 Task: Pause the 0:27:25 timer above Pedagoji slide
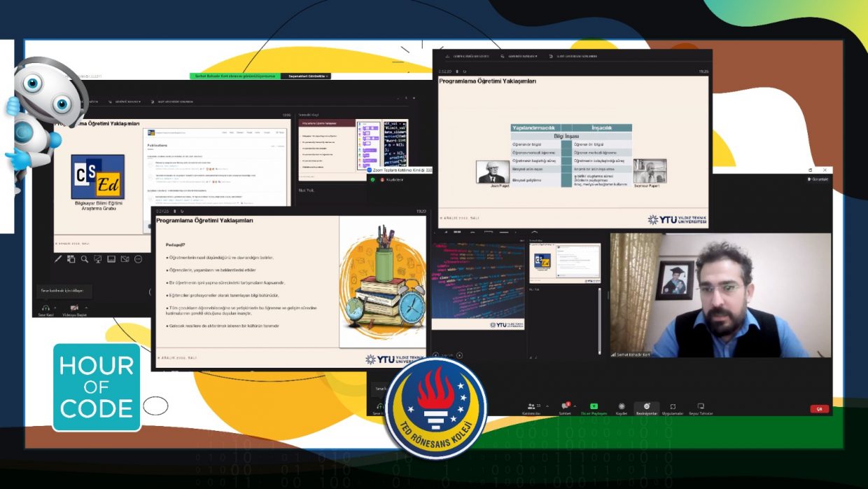click(175, 211)
